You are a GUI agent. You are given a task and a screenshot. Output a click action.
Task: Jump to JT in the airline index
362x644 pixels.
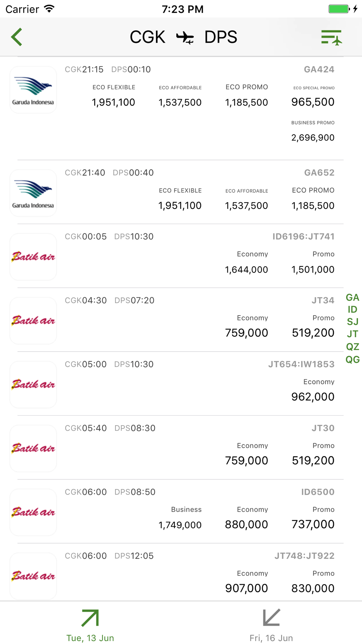(352, 334)
